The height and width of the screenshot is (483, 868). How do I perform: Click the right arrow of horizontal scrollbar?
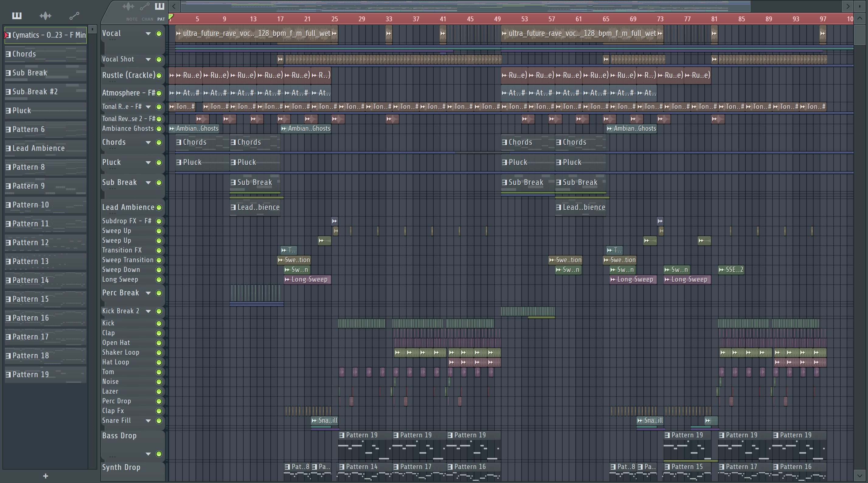coord(848,6)
